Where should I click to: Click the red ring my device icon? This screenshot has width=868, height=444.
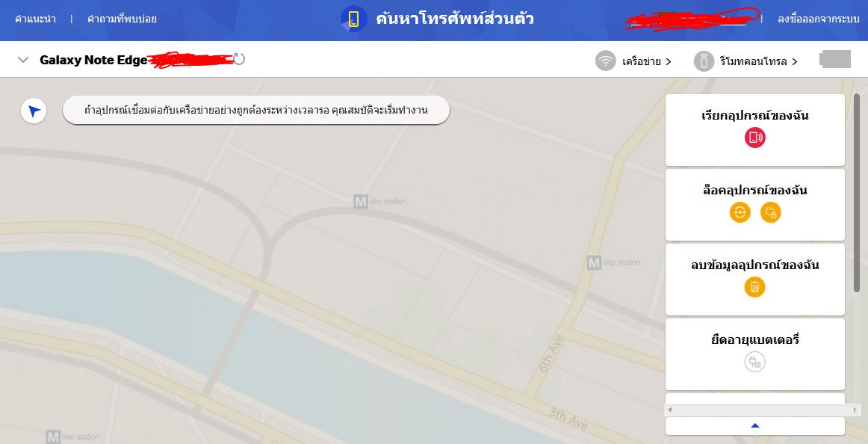tap(754, 138)
